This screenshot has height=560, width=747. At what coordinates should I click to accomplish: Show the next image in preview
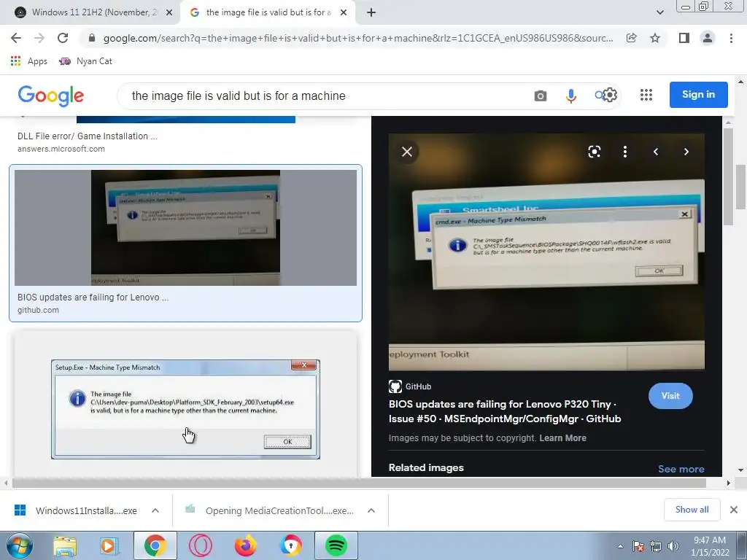tap(686, 152)
